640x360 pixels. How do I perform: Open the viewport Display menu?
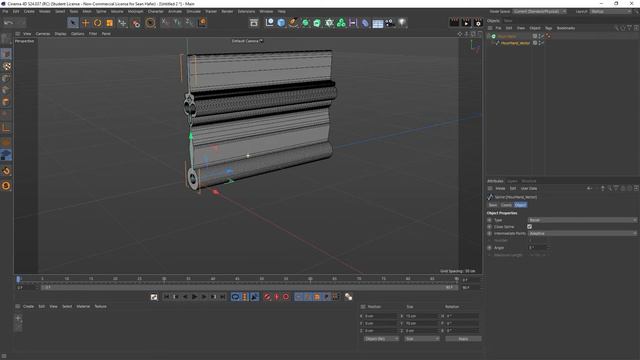(60, 34)
